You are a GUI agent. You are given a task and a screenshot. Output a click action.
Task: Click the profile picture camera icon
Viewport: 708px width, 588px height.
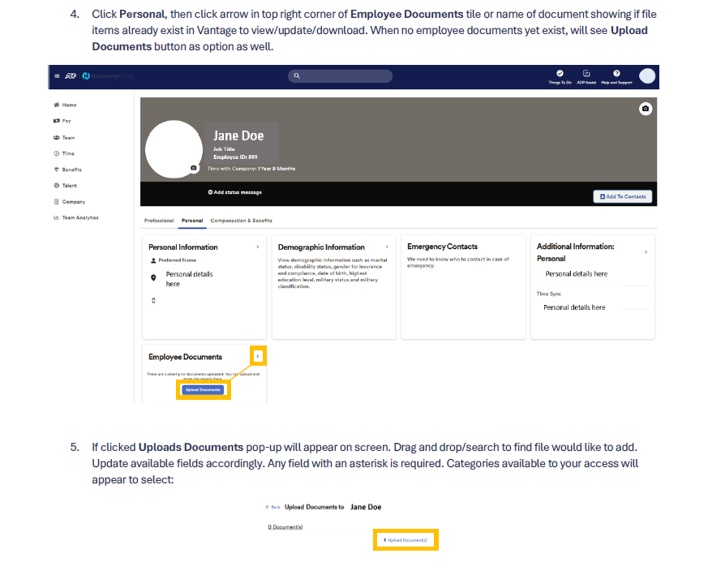[193, 168]
